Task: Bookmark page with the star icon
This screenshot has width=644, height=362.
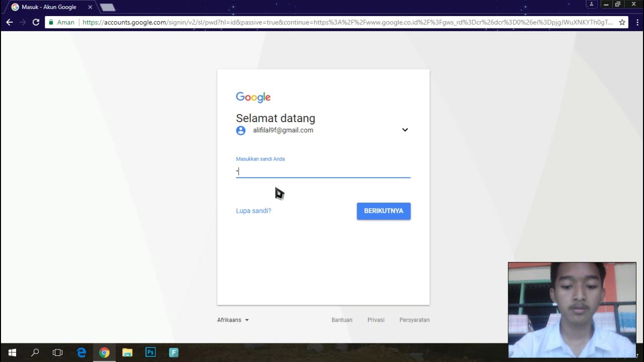Action: click(622, 22)
